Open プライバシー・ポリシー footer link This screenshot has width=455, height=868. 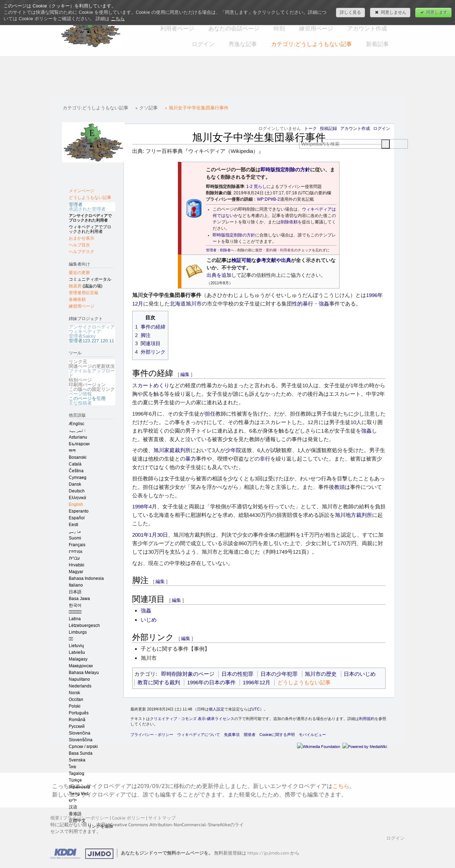(x=152, y=735)
